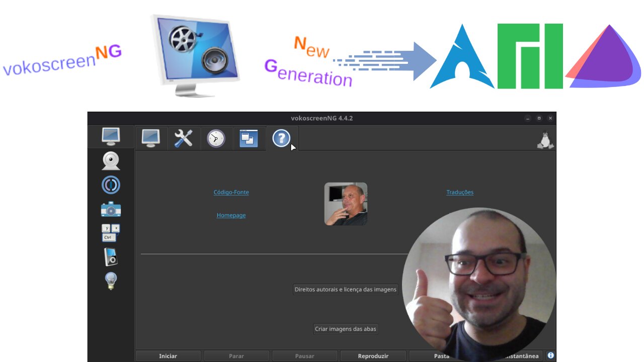Click the Arch Linux logo
The image size is (644, 362).
[x=462, y=57]
